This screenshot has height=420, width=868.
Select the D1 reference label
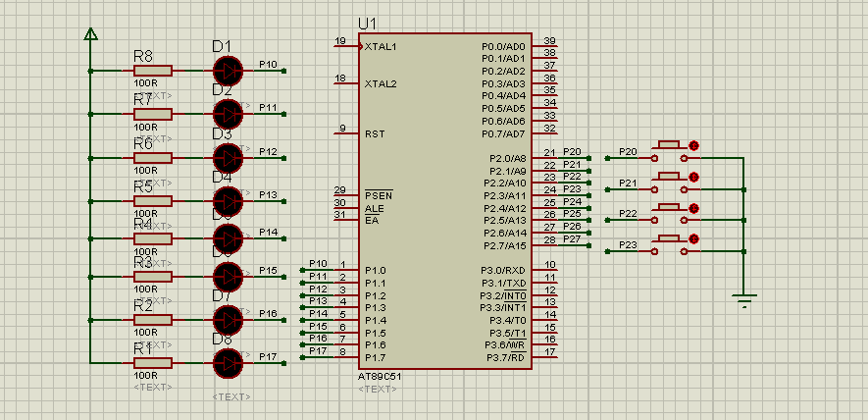pos(222,46)
